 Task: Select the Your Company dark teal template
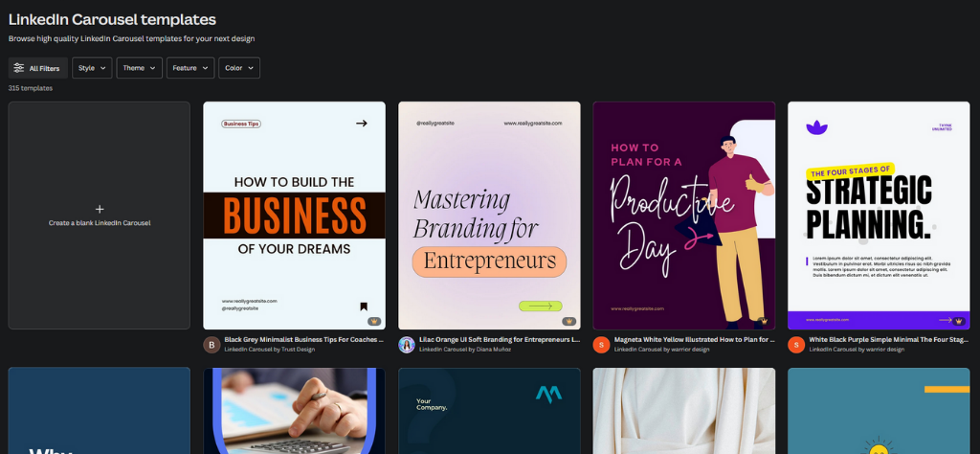pyautogui.click(x=489, y=411)
